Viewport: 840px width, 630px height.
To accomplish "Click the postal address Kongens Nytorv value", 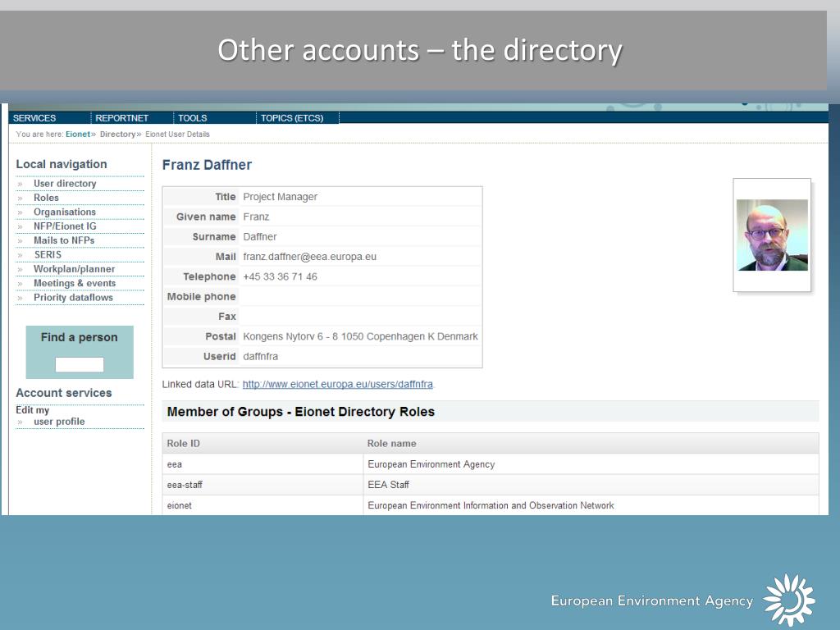I will click(x=361, y=336).
